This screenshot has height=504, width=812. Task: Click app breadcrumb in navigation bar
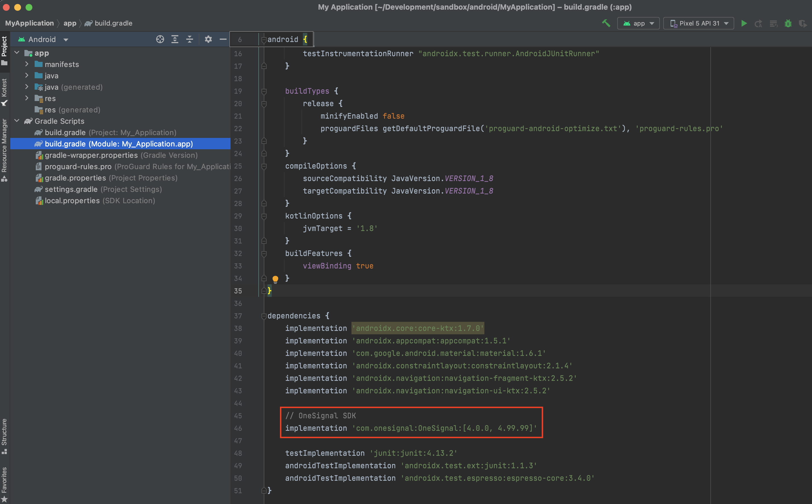point(70,23)
